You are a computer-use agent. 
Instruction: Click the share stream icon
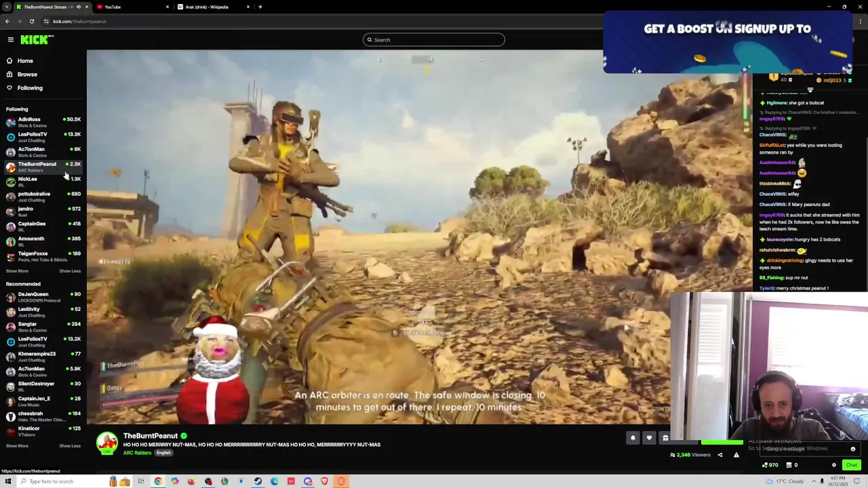pyautogui.click(x=720, y=455)
